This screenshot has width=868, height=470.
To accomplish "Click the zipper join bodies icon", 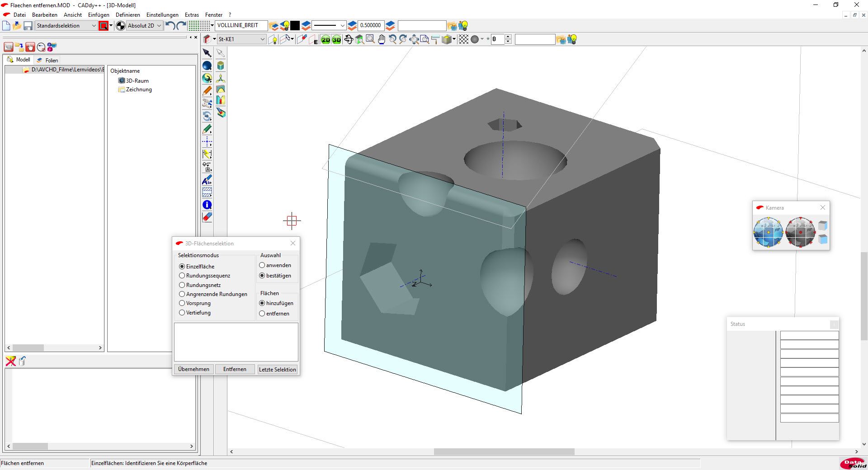I will tap(221, 100).
